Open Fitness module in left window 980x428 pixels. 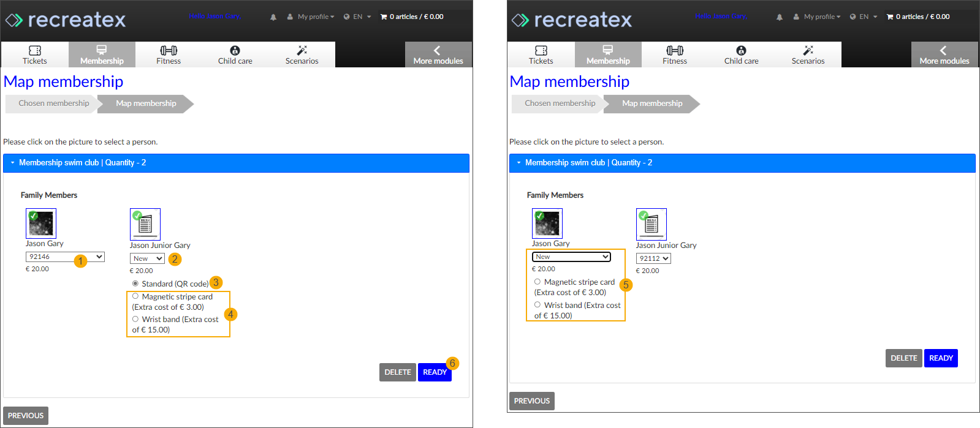click(x=169, y=54)
